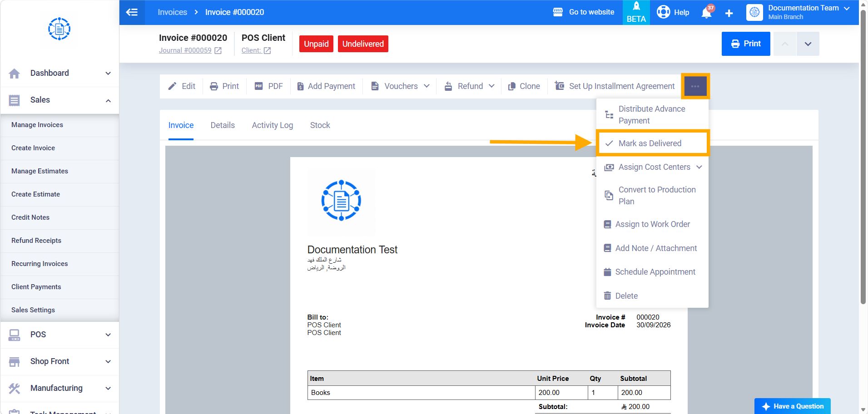Click the blue Print button

746,44
